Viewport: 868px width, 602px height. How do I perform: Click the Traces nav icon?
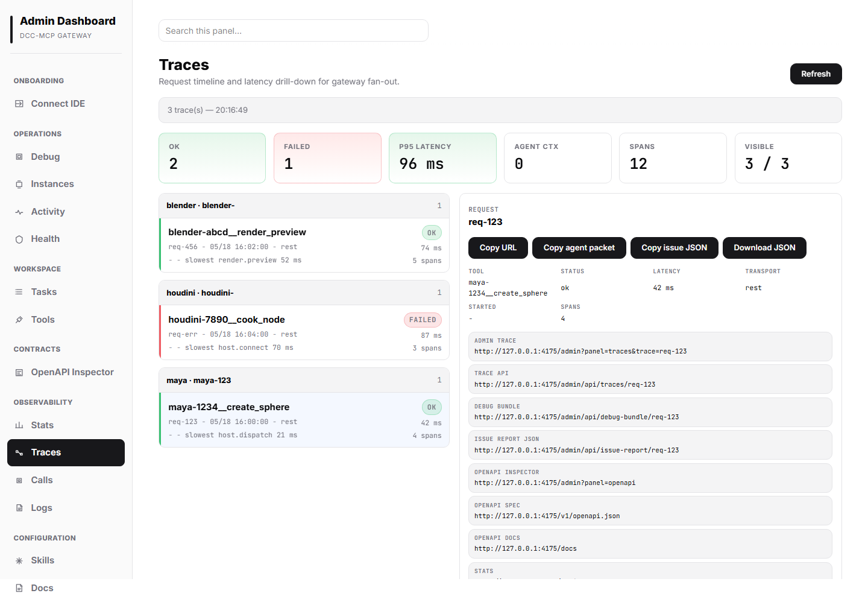(19, 452)
